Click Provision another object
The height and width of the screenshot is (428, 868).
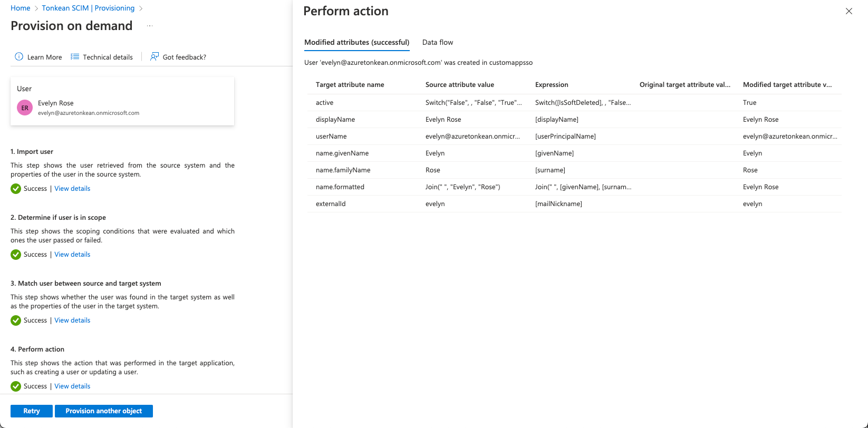pos(103,411)
